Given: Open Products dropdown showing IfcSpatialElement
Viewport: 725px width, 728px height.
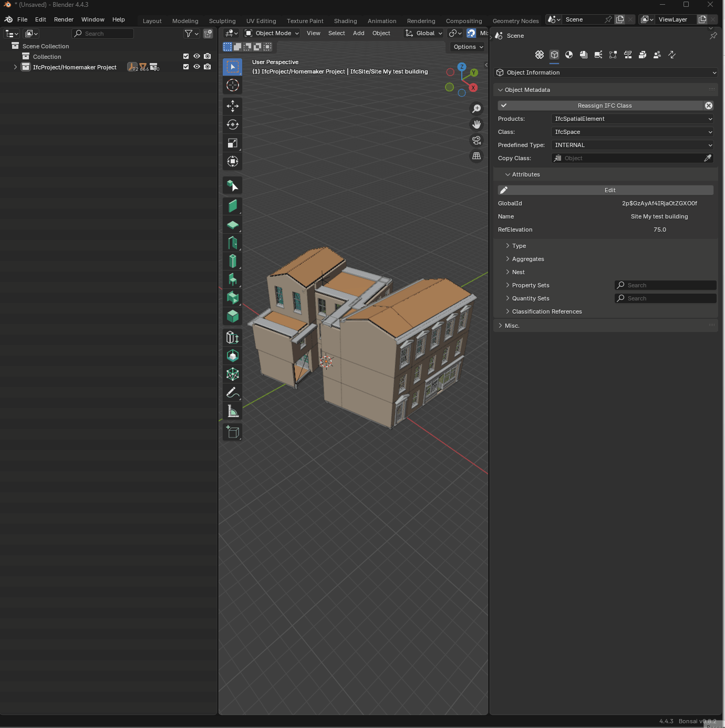Looking at the screenshot, I should point(633,119).
